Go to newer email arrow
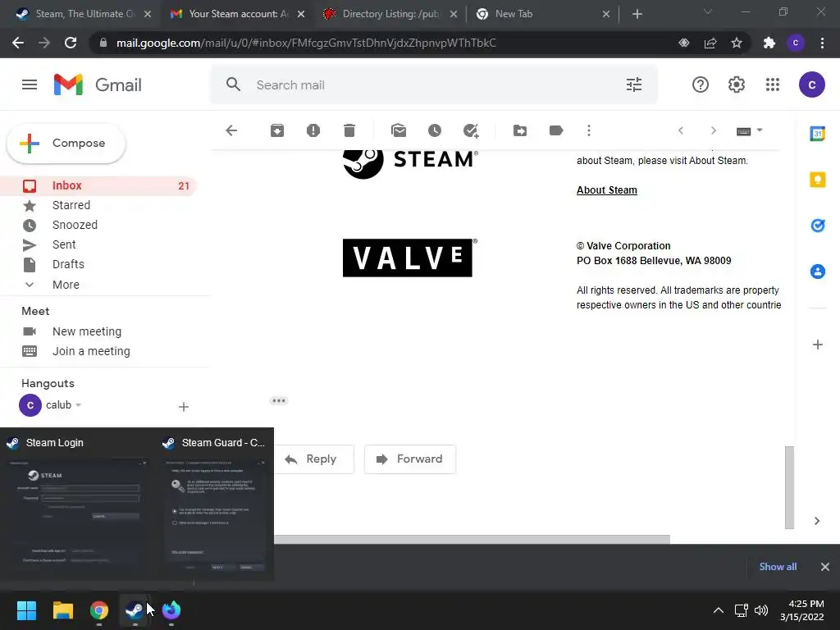The height and width of the screenshot is (630, 840). point(681,130)
